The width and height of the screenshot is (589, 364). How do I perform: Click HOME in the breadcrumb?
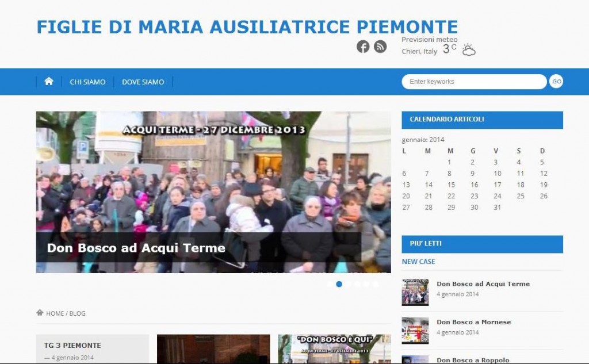[x=55, y=313]
